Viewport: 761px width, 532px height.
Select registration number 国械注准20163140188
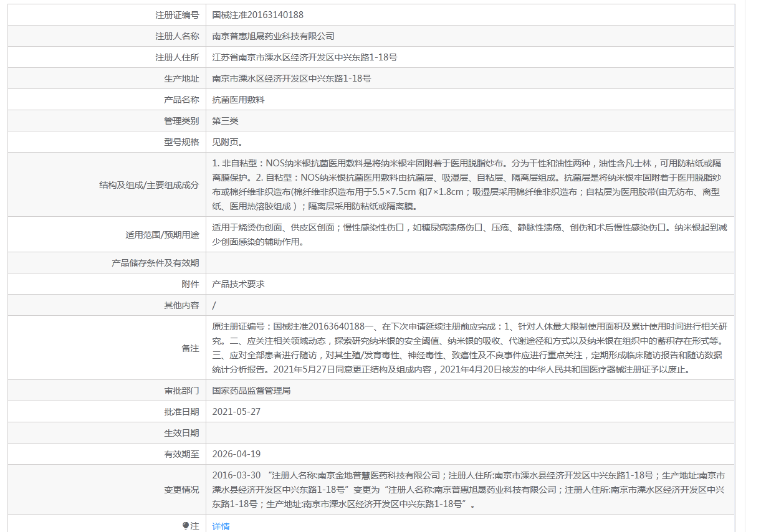coord(258,15)
